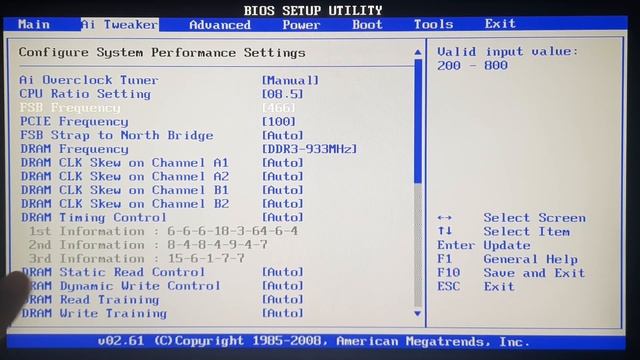Open the Main tab
This screenshot has width=640, height=360.
(34, 24)
